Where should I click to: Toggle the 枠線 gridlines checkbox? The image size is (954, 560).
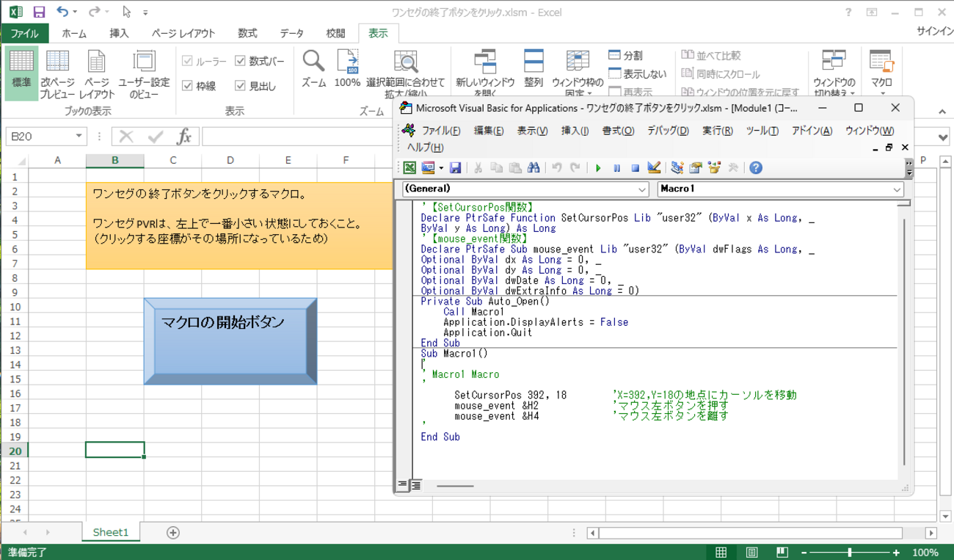pyautogui.click(x=187, y=86)
